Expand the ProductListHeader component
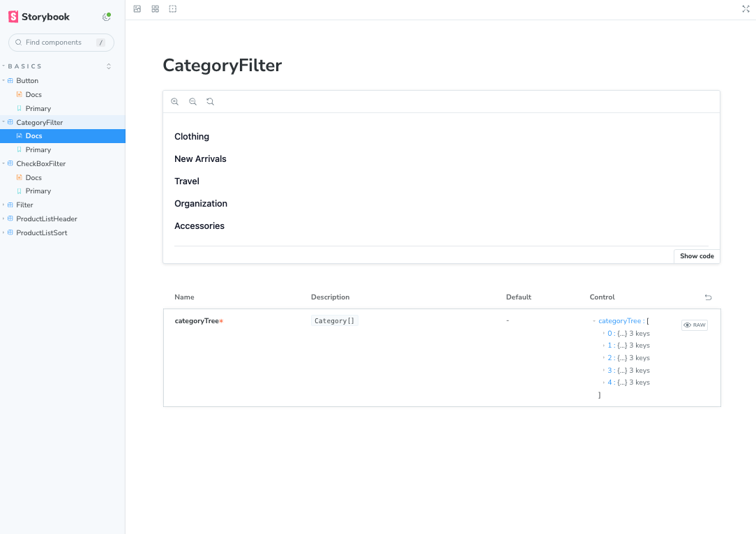 (46, 219)
